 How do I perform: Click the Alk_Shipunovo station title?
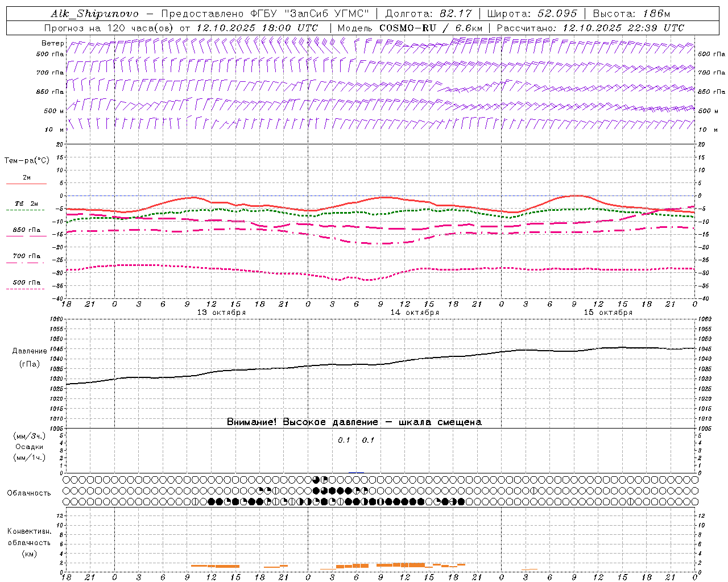94,14
